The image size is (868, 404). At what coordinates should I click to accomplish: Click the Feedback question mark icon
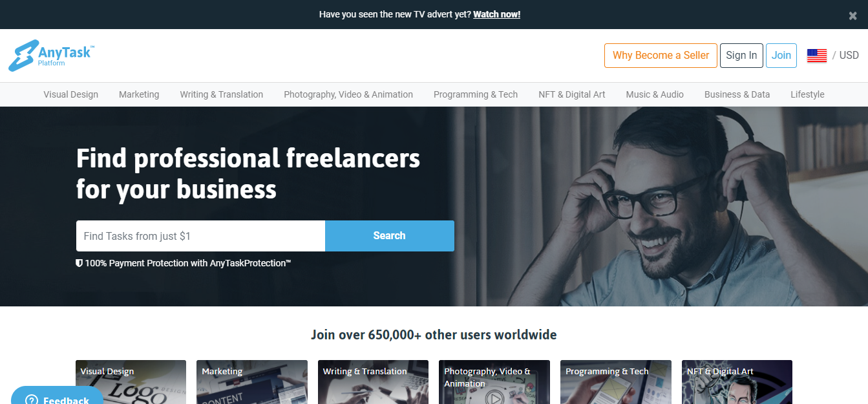(32, 400)
